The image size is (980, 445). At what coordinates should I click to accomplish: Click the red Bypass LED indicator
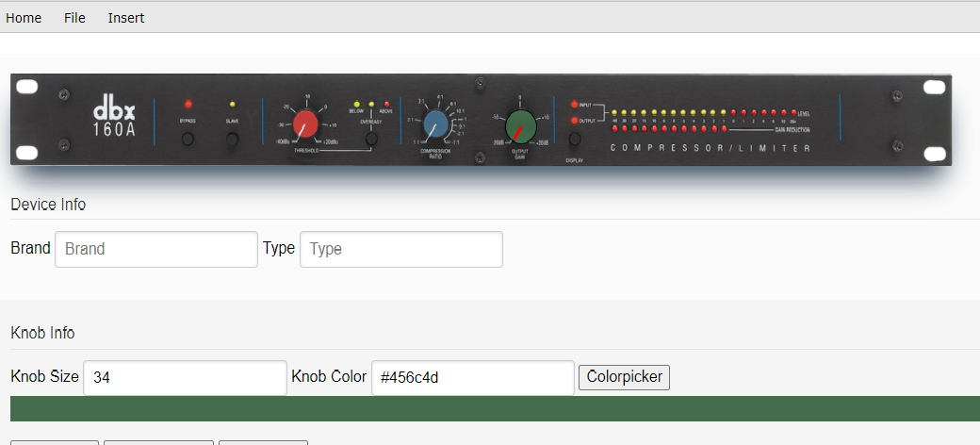(x=188, y=105)
